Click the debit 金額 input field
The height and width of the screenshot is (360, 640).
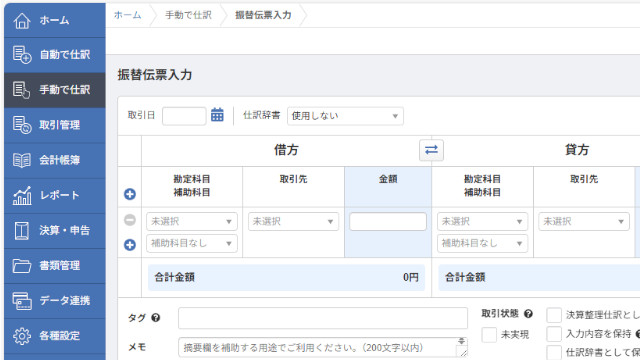tap(388, 222)
